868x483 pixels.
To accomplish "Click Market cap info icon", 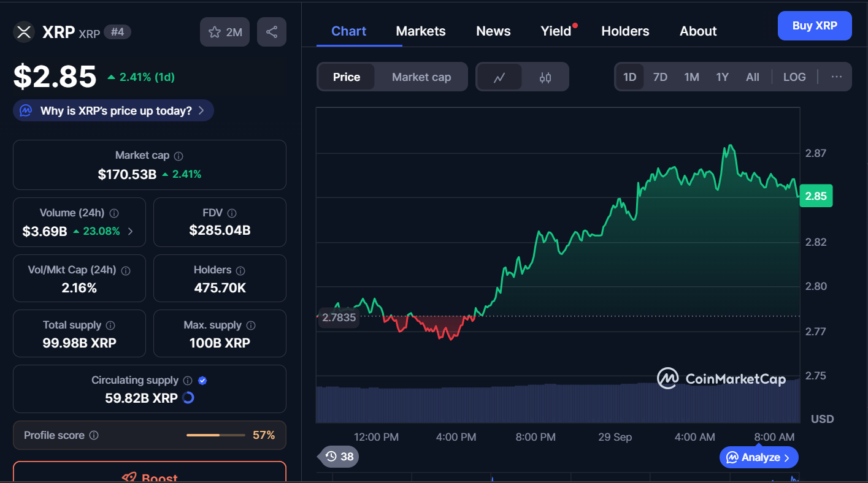I will pyautogui.click(x=179, y=156).
